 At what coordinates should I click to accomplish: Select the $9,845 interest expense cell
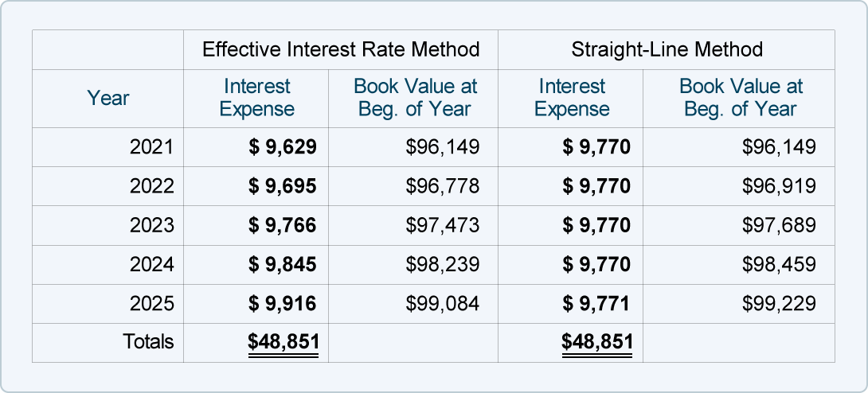coord(283,264)
